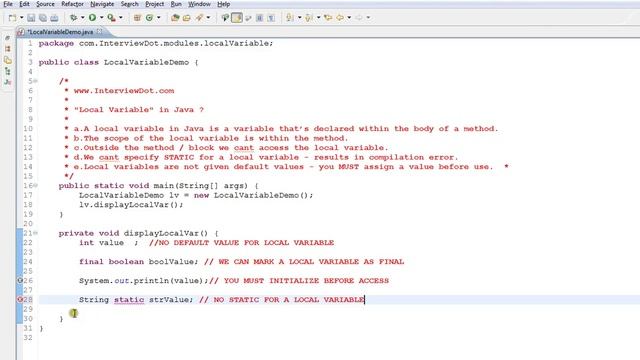Collapse the main method at line 16
The width and height of the screenshot is (640, 360).
(x=36, y=185)
